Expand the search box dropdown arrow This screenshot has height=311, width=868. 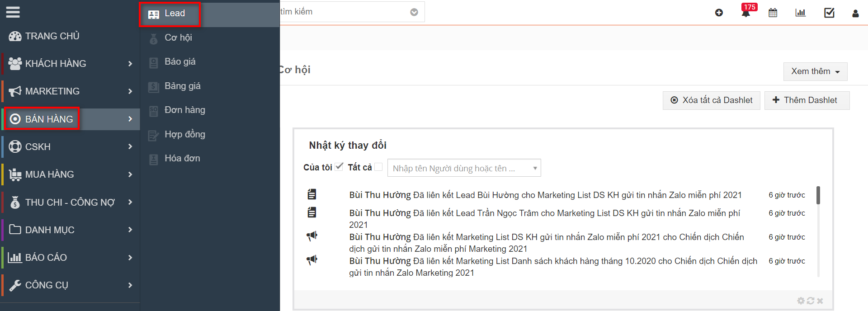pos(414,12)
